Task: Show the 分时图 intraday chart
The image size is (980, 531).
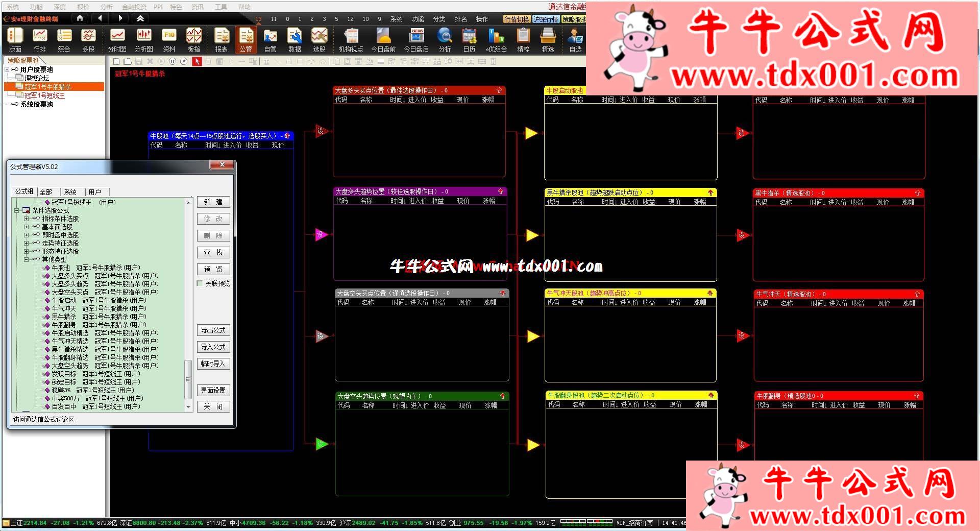Action: pyautogui.click(x=117, y=40)
